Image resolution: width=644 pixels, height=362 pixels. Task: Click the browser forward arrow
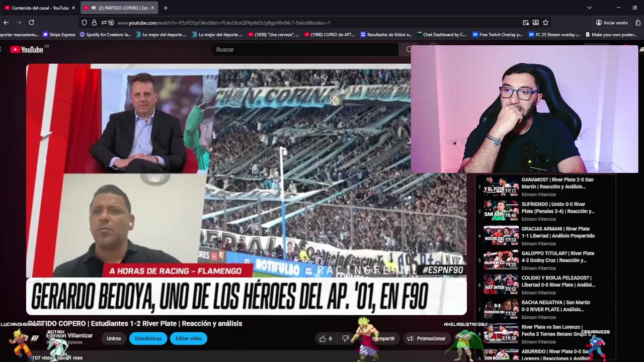(x=19, y=23)
